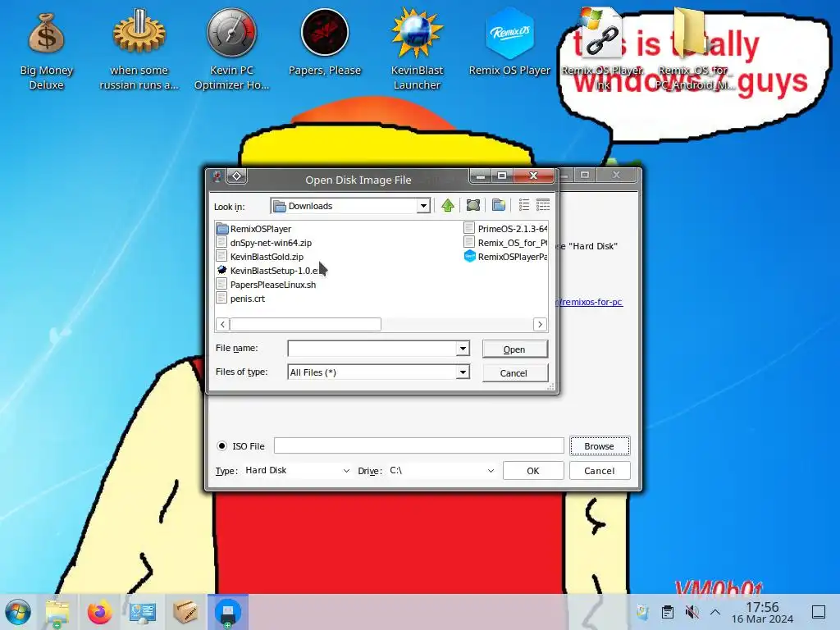
Task: Open the clock showing 17:56
Action: (x=762, y=612)
